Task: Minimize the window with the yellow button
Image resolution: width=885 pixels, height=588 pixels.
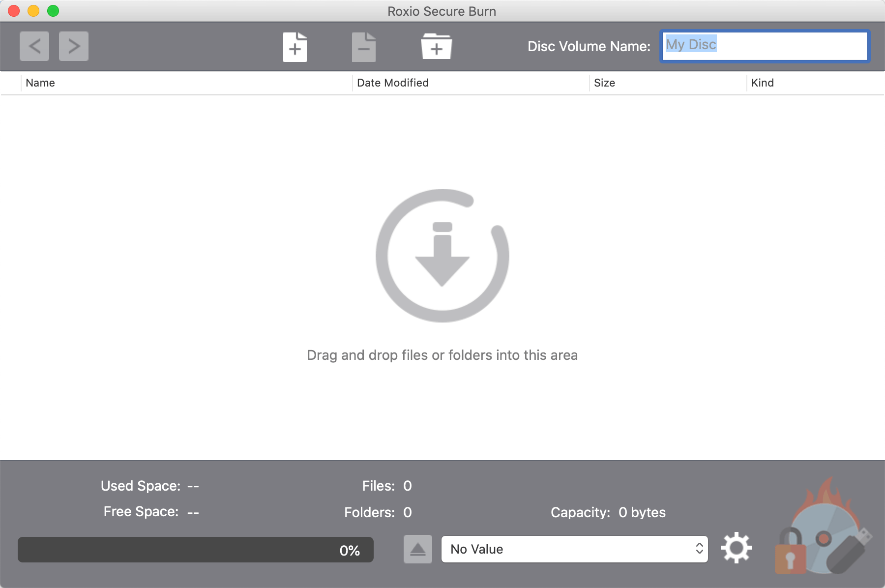Action: [x=33, y=11]
